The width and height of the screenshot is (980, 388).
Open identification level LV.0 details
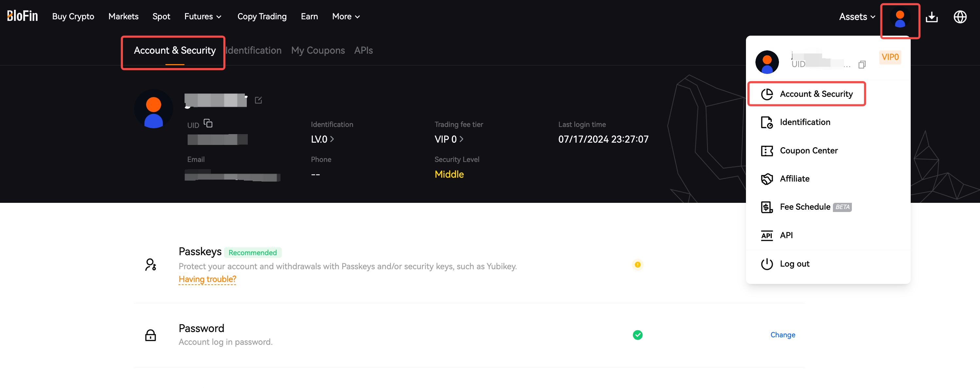(322, 139)
